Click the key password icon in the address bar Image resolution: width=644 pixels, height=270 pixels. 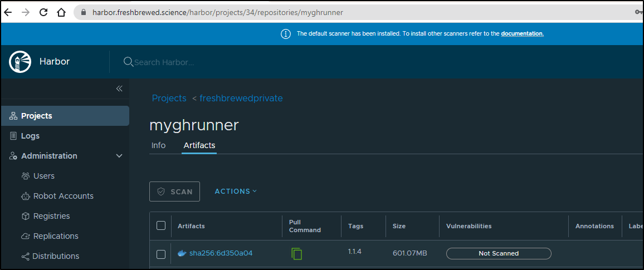click(638, 12)
